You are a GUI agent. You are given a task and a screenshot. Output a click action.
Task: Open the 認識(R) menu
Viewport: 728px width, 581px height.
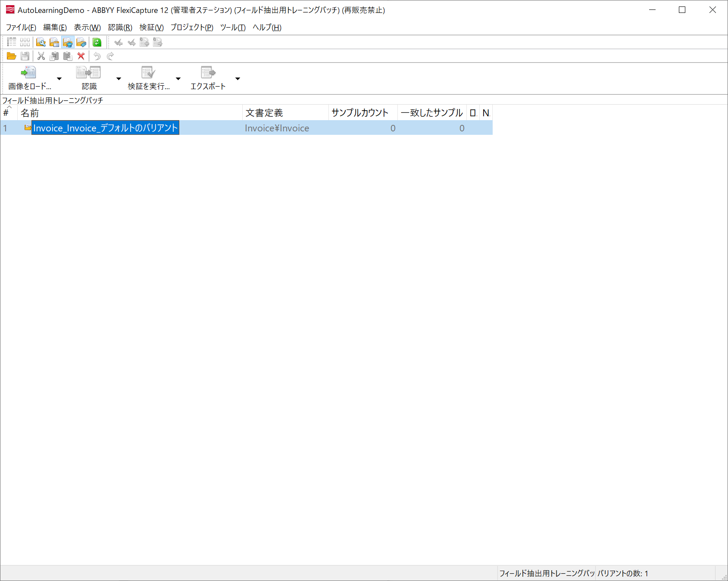click(120, 28)
